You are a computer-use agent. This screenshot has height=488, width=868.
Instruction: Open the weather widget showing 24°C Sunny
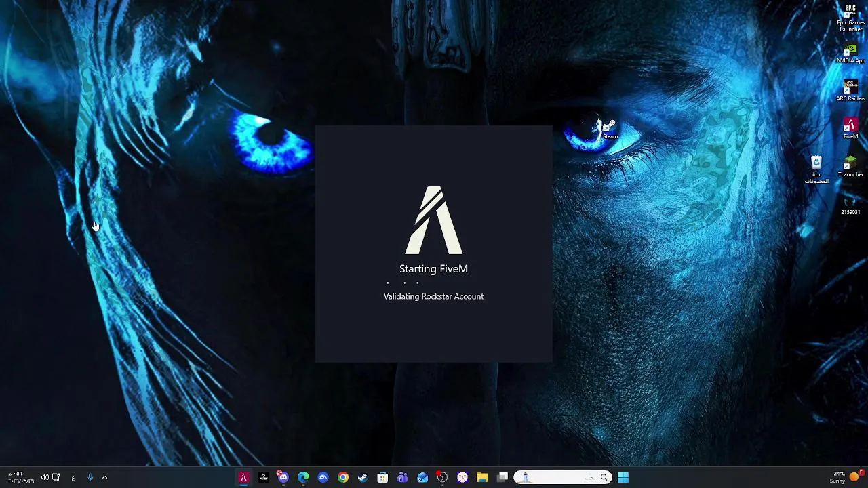click(846, 477)
